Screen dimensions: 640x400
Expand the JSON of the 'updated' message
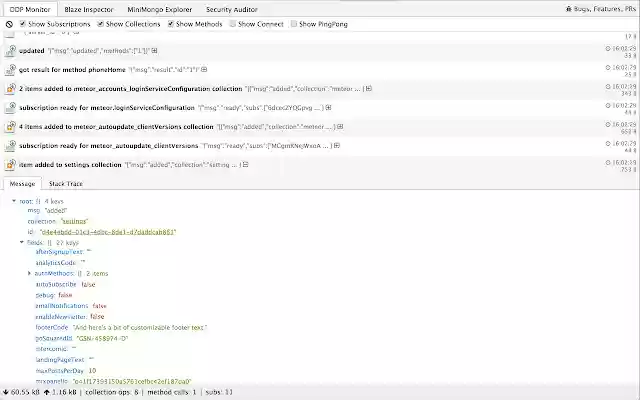point(154,51)
